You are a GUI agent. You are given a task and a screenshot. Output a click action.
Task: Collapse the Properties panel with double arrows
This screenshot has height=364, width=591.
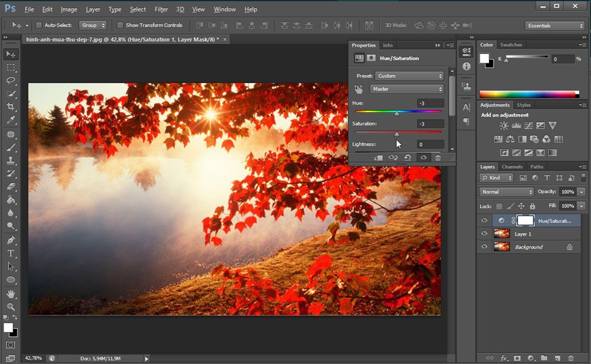(x=438, y=45)
